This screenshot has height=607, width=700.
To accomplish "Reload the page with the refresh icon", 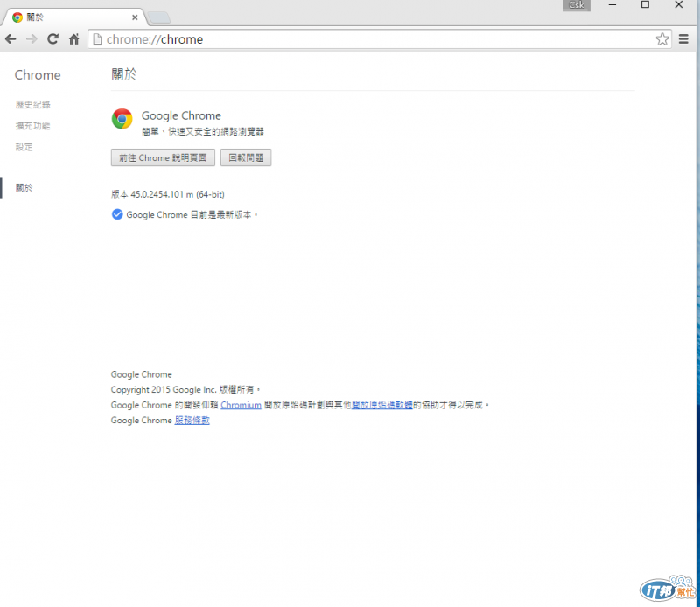I will (52, 39).
